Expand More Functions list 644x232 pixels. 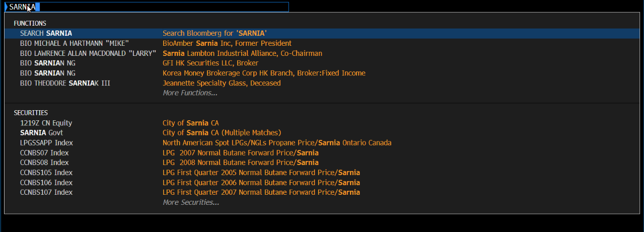point(190,93)
